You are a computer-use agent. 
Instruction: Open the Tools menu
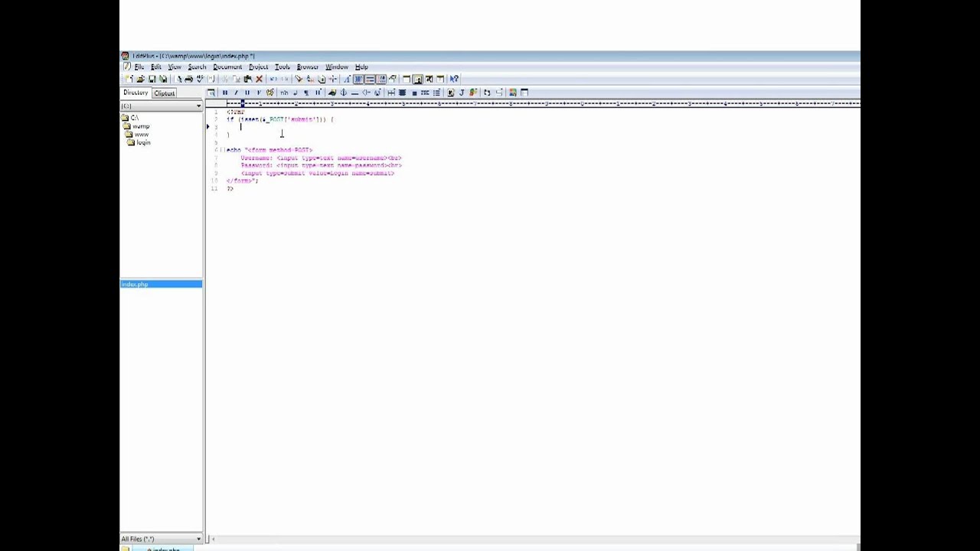[x=283, y=67]
